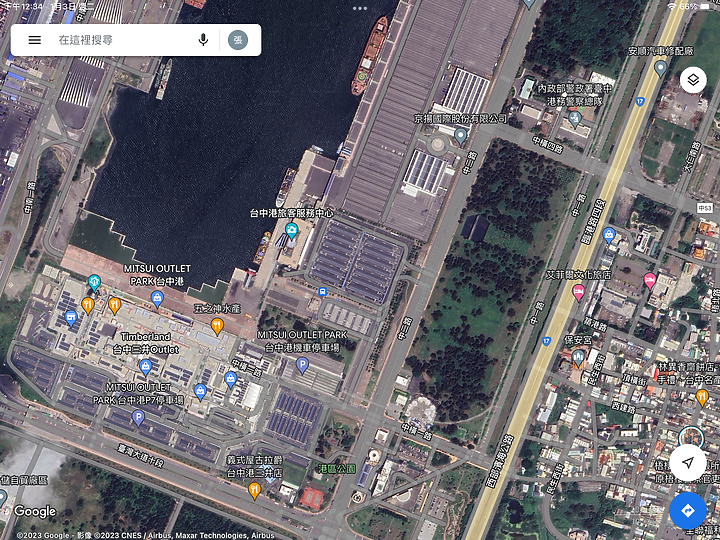720x540 pixels.
Task: Open the hamburger menu in search bar
Action: point(34,40)
